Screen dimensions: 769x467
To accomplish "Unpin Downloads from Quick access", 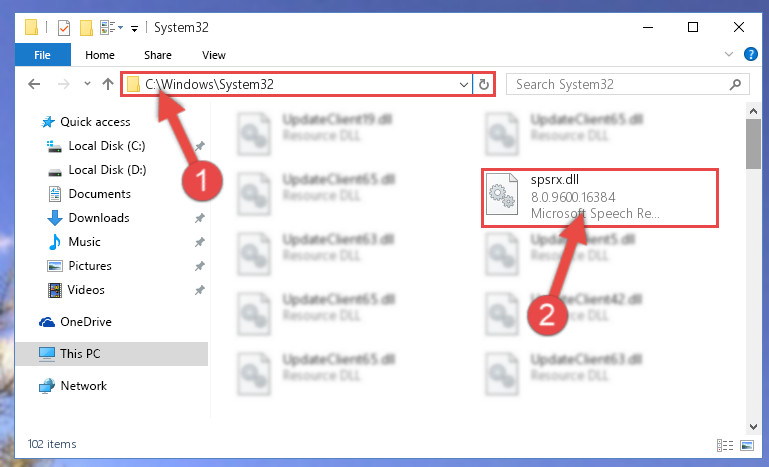I will (x=200, y=218).
